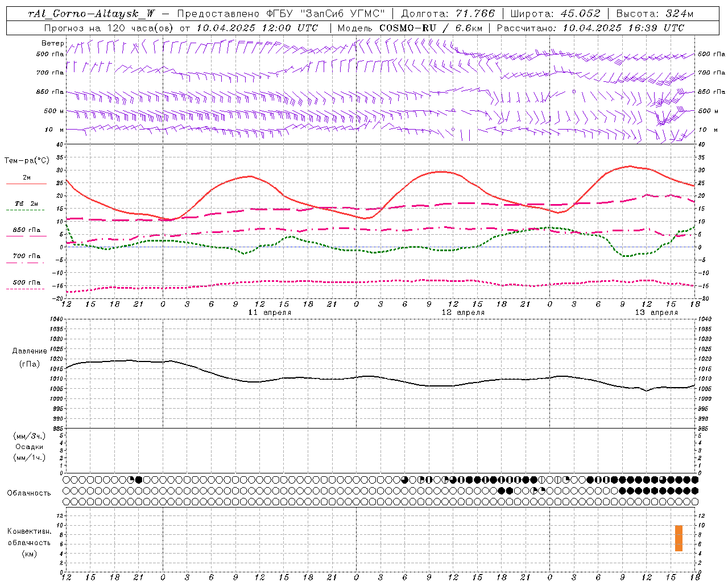
Task: Click the forecast start 10.04.2025 12:00 UTC
Action: coord(257,28)
